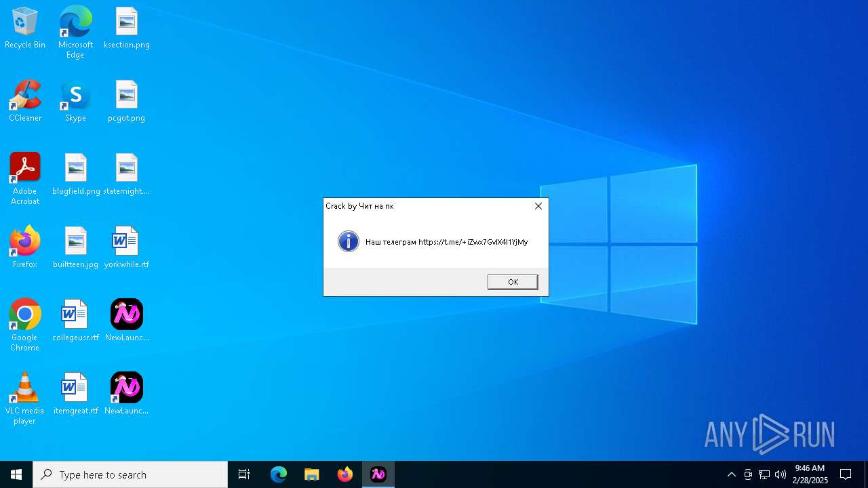Select the pcgot.png file
Viewport: 868px width, 488px height.
coord(127,102)
